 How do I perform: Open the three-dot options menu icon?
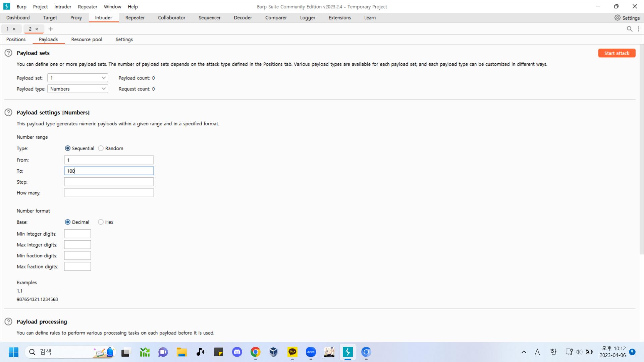[x=639, y=29]
